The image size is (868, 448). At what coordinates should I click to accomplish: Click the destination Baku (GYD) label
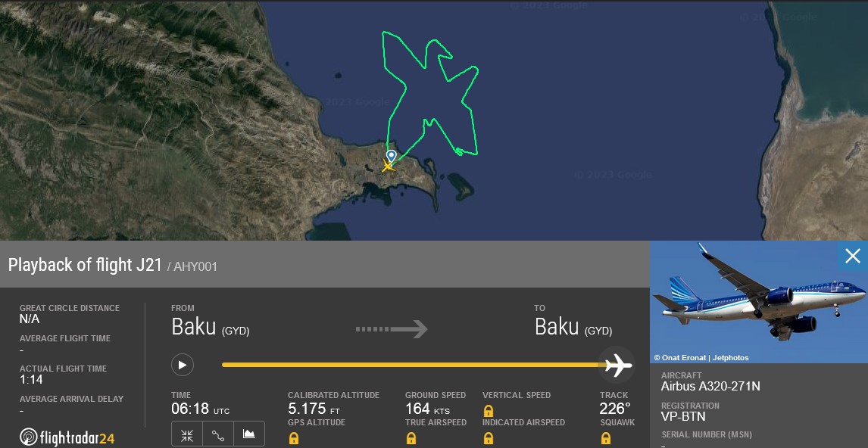coord(573,327)
